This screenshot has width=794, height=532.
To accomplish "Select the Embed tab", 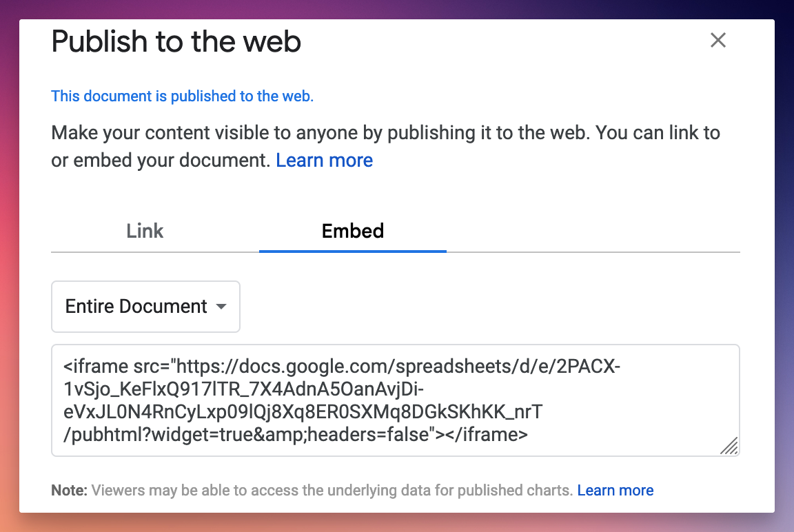I will [x=352, y=232].
